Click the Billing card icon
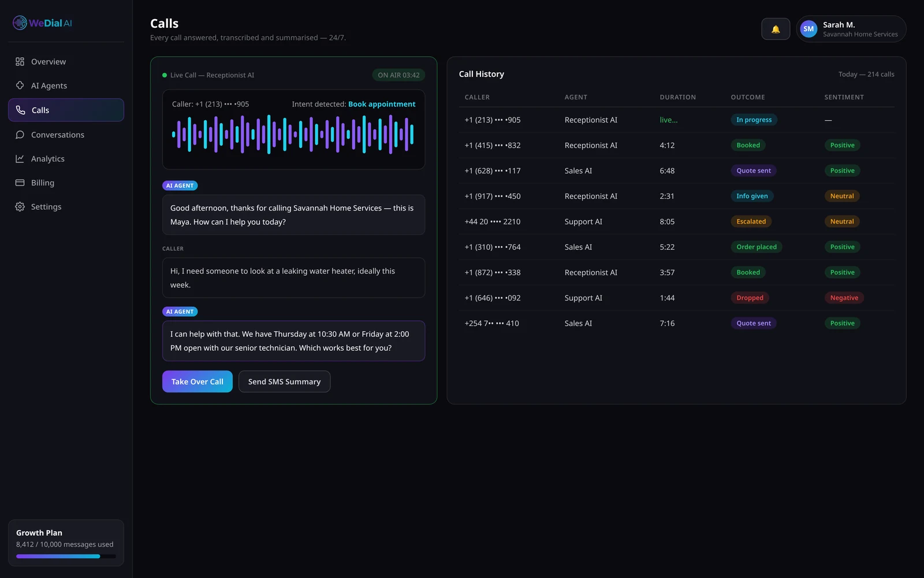The height and width of the screenshot is (578, 924). coord(20,183)
